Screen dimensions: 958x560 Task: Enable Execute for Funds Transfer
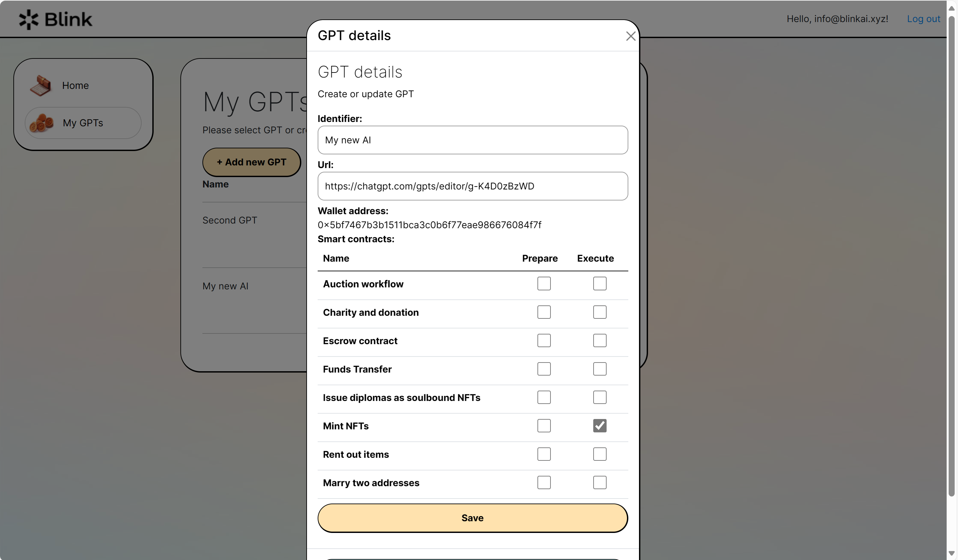[x=600, y=369]
